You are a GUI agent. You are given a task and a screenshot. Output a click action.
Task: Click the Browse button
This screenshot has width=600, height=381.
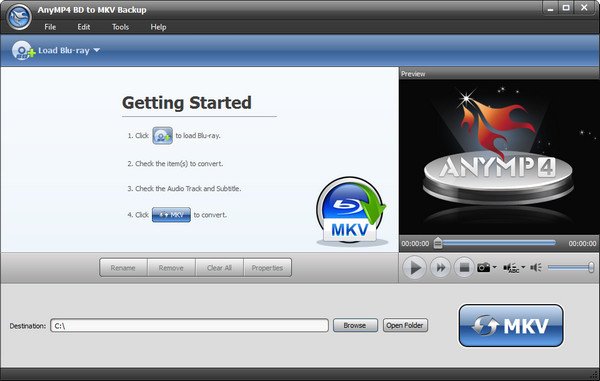tap(355, 326)
